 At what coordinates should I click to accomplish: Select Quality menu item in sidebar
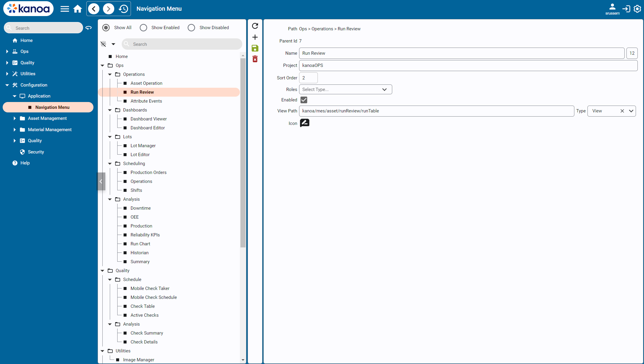(x=27, y=62)
